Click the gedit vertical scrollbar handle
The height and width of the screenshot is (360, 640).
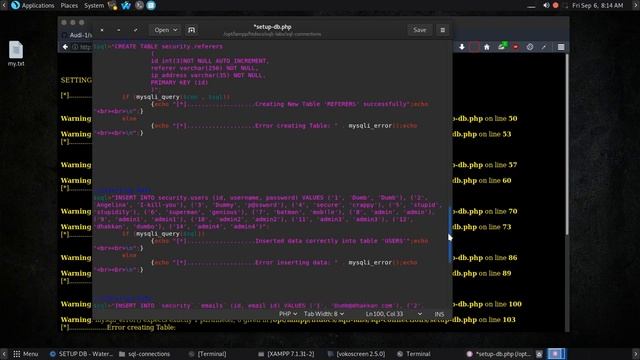(x=450, y=235)
